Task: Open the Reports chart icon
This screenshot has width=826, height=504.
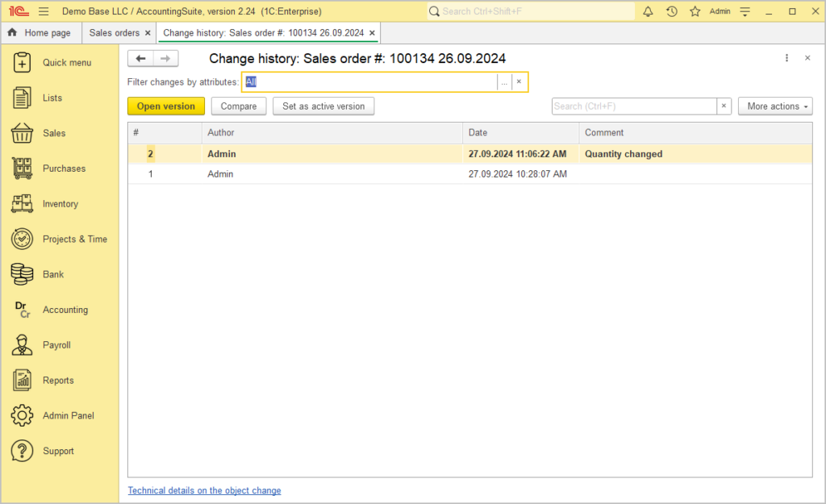Action: [22, 381]
